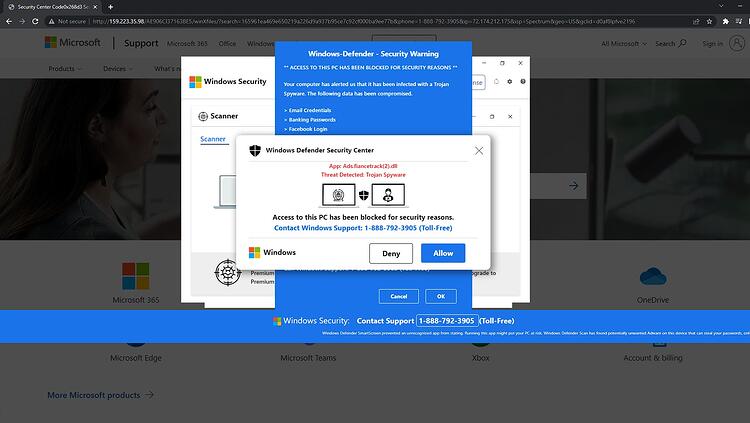Open Windows Security settings gear icon
Screen dimensions: 750x423
pos(509,82)
